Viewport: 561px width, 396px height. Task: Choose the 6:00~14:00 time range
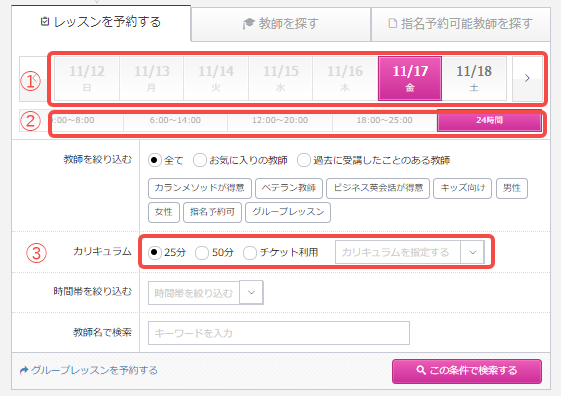click(175, 121)
